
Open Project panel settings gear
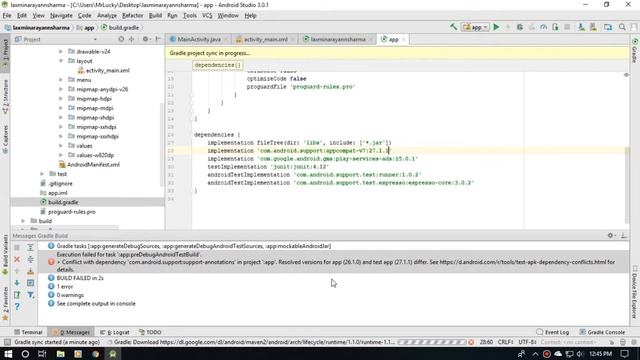[146, 39]
